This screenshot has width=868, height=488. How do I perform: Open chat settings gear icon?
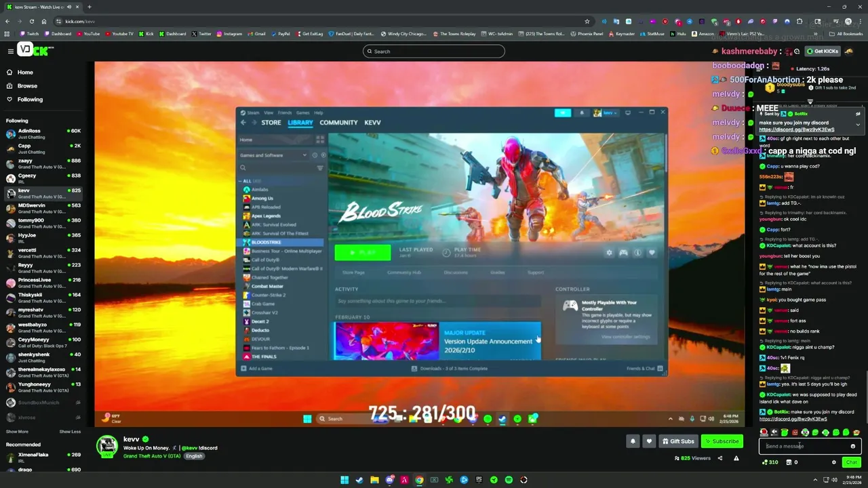pyautogui.click(x=834, y=462)
